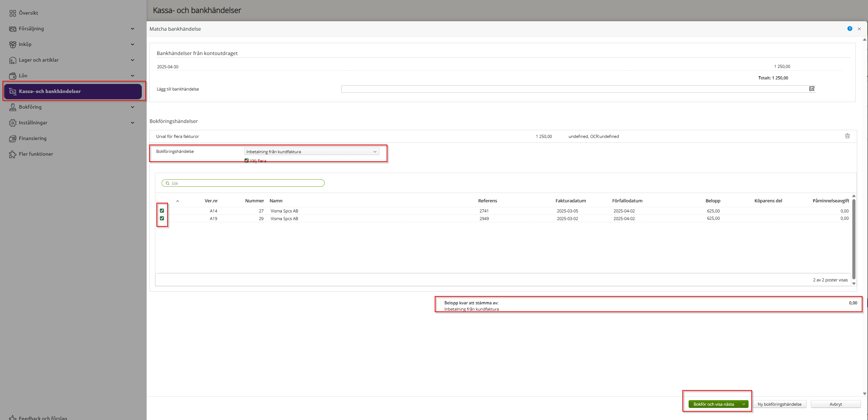The width and height of the screenshot is (868, 420).
Task: Open the arrow next to Bokför och visa nästa
Action: 744,404
